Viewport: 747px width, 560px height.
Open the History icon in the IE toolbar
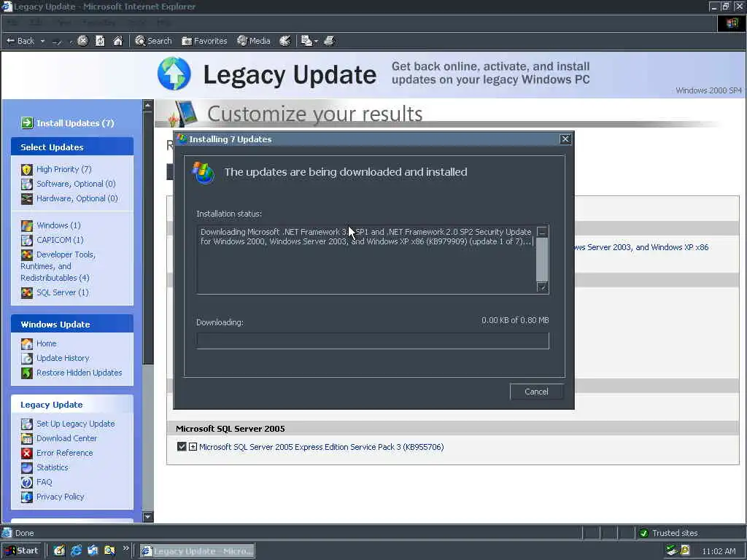click(x=285, y=41)
